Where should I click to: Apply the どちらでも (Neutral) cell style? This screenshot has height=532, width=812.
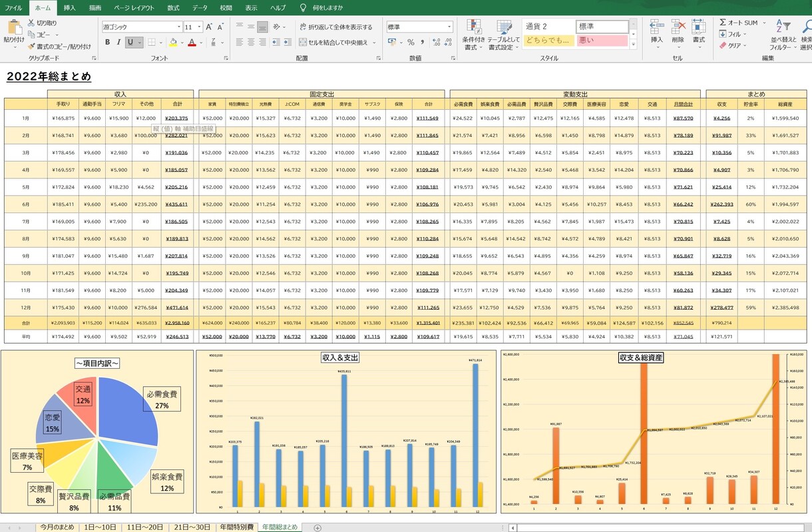click(549, 41)
